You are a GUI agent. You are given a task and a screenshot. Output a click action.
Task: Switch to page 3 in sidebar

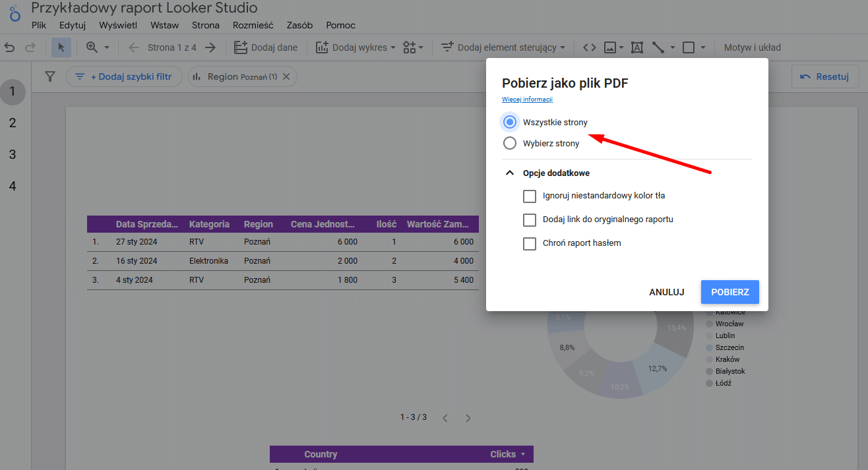[13, 155]
